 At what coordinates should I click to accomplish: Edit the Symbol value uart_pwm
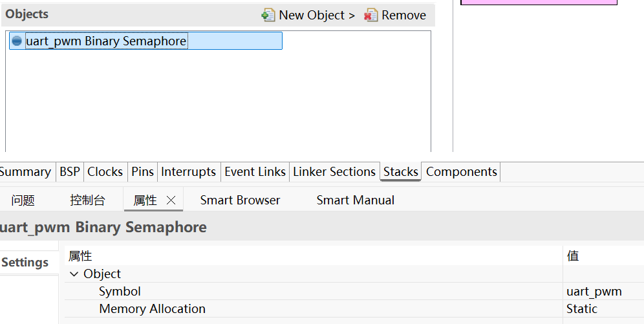594,292
